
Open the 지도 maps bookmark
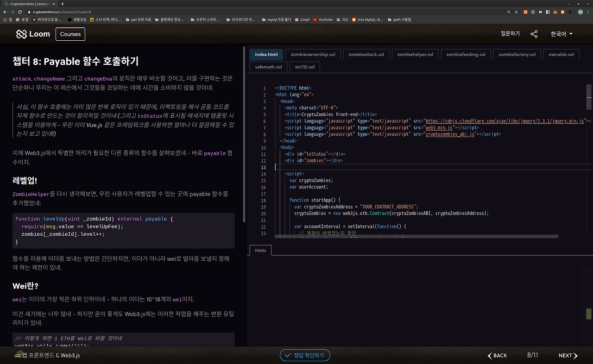(x=342, y=19)
